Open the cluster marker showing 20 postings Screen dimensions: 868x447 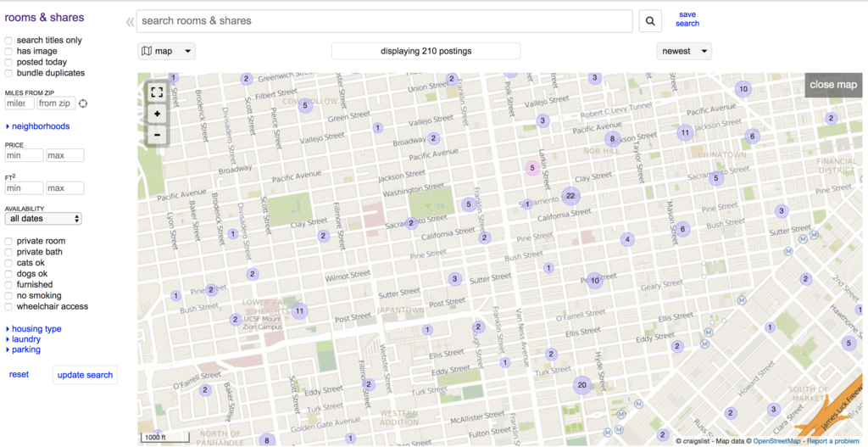581,385
